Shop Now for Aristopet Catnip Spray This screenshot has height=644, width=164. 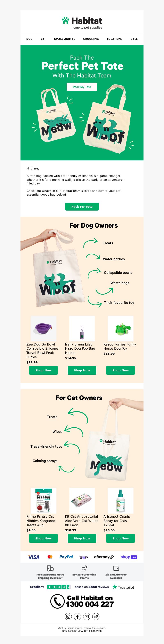[x=121, y=538]
